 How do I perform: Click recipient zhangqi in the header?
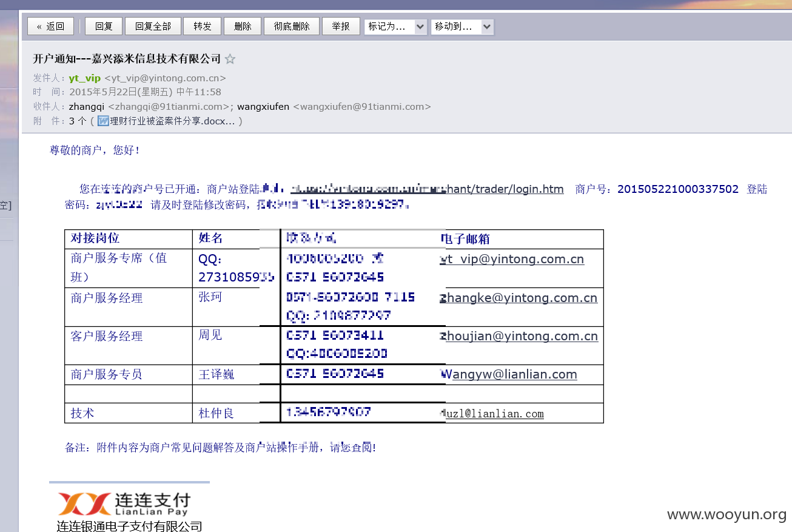pyautogui.click(x=87, y=106)
